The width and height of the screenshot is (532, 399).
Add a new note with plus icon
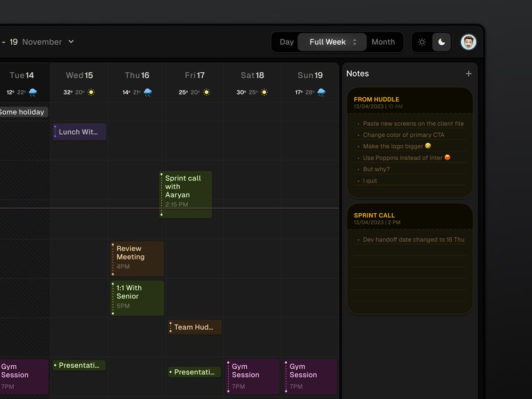click(468, 74)
